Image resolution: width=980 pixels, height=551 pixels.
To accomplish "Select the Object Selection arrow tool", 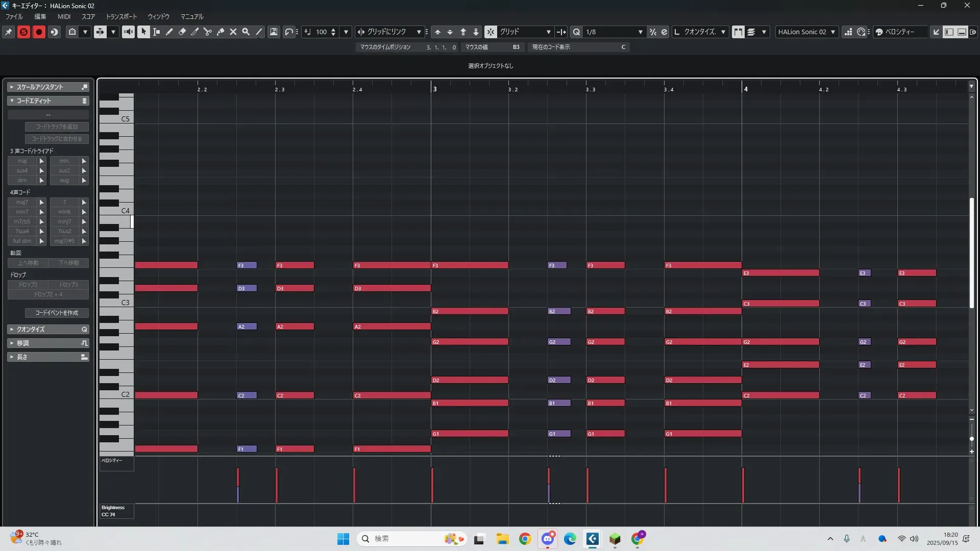I will (144, 32).
